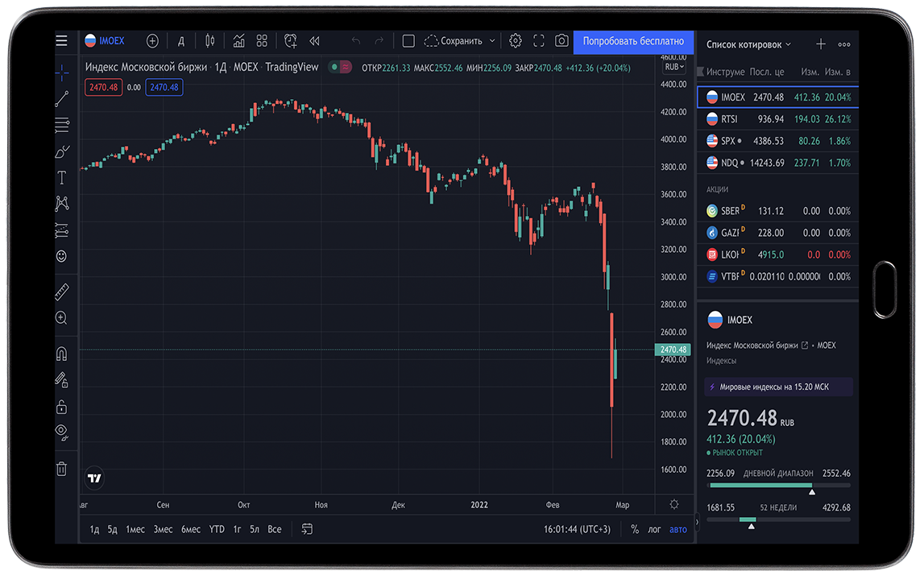Start bar replay rewind

(x=315, y=40)
